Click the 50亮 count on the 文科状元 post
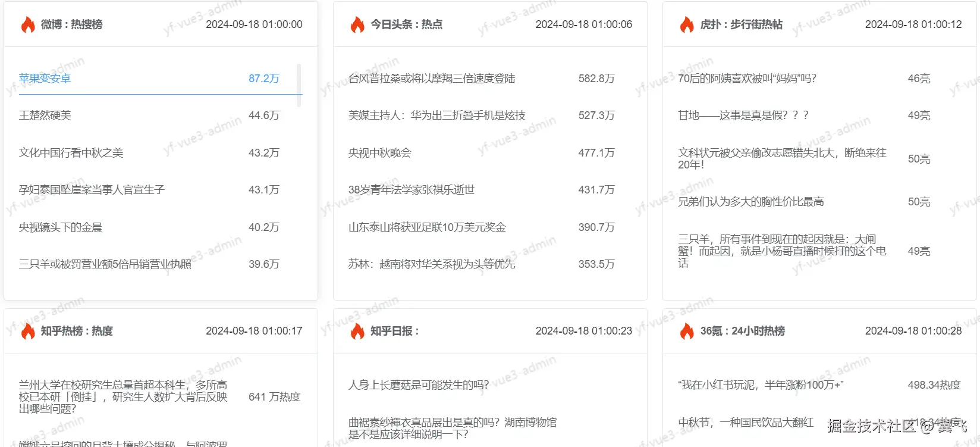 pyautogui.click(x=919, y=159)
